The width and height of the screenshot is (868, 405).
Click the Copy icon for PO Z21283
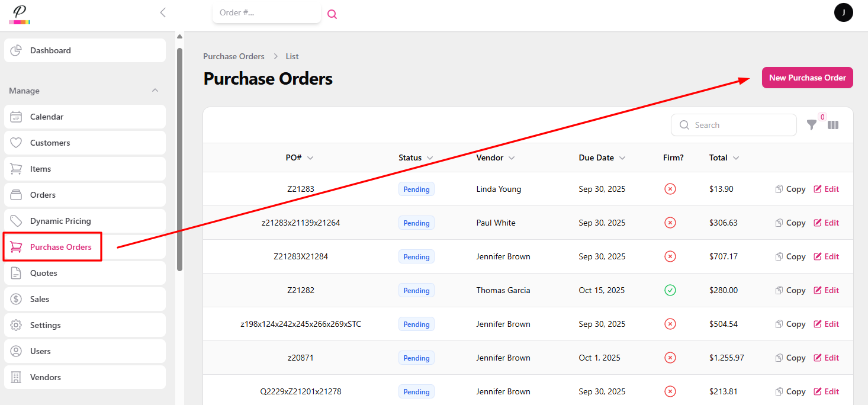pos(790,188)
